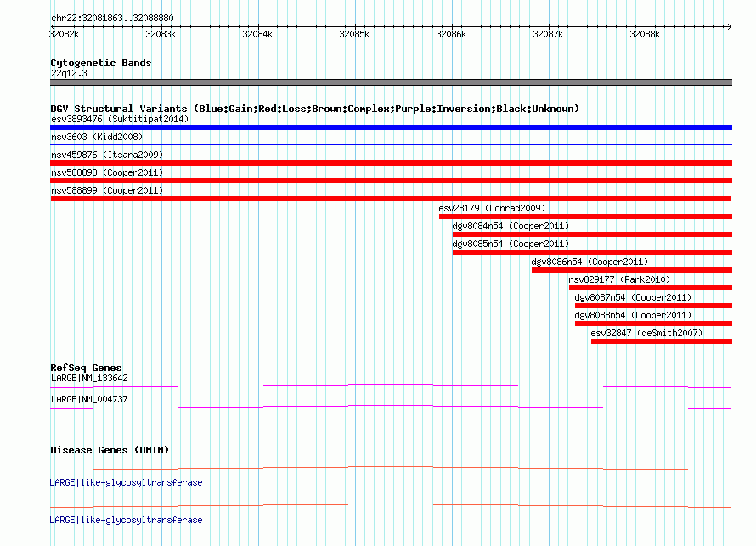756x546 pixels.
Task: Select the 22q12.3 band label
Action: [x=69, y=73]
